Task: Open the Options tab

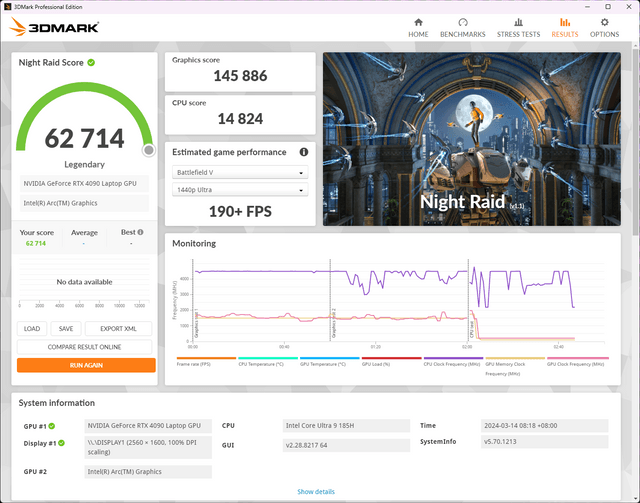Action: click(x=604, y=28)
